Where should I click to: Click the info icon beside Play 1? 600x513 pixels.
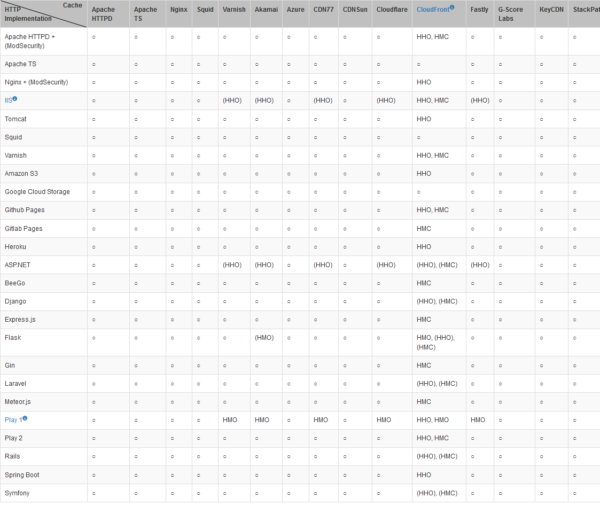point(25,419)
